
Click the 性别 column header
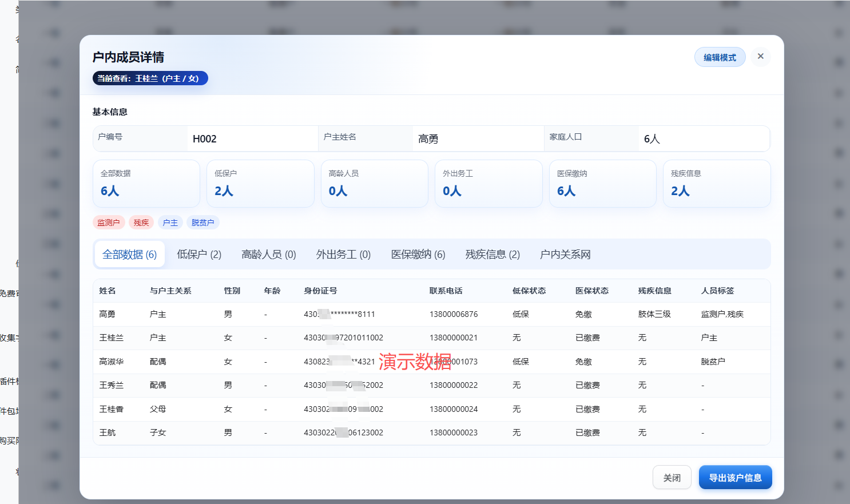click(232, 291)
